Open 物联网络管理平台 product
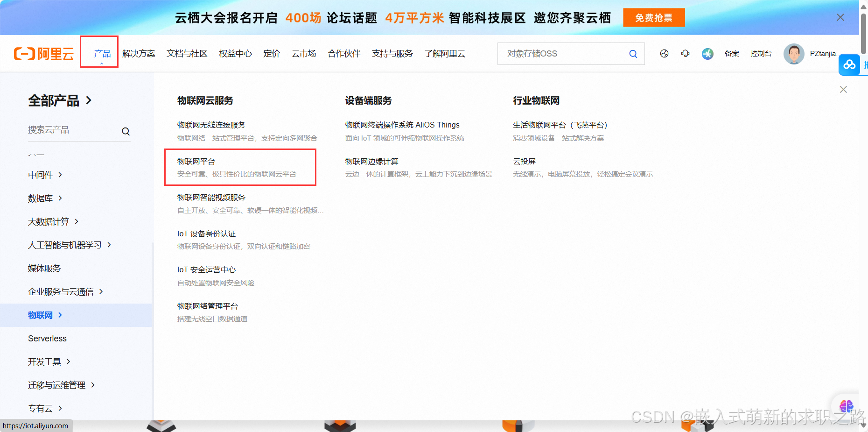 click(x=208, y=306)
